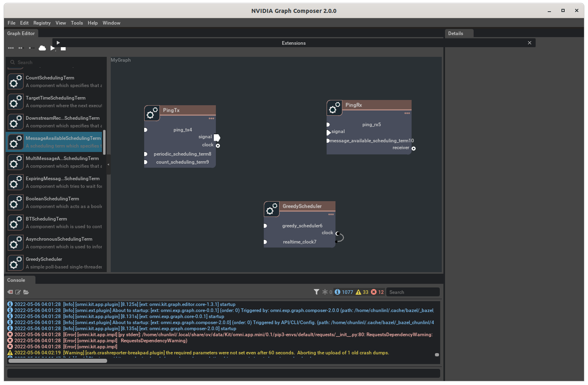
Task: Click the cloud icon in graph toolbar
Action: click(42, 48)
